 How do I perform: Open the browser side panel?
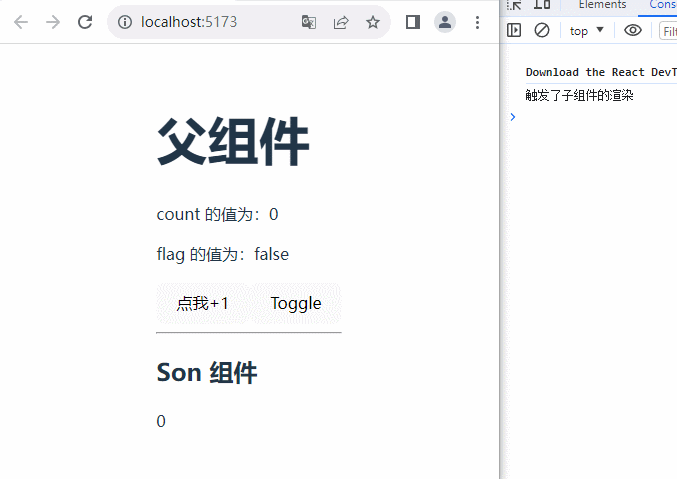(412, 22)
